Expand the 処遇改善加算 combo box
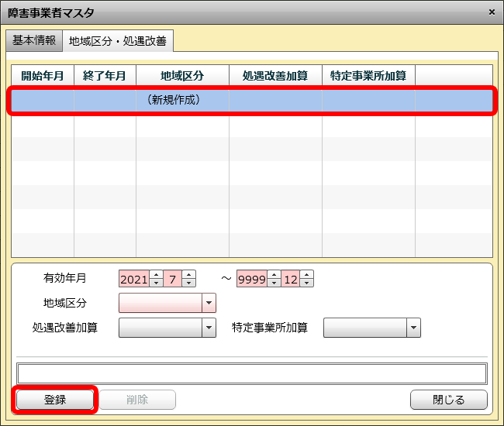The image size is (504, 426). tap(208, 328)
